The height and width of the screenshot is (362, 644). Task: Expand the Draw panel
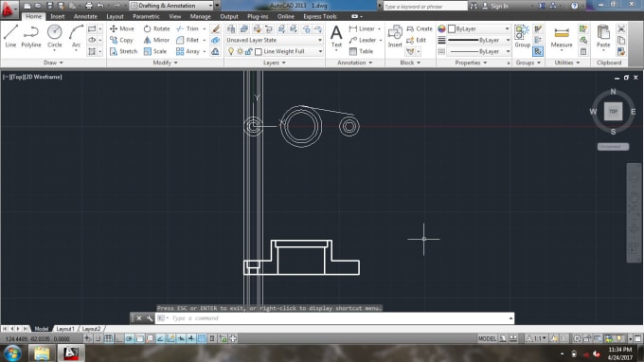(x=53, y=63)
